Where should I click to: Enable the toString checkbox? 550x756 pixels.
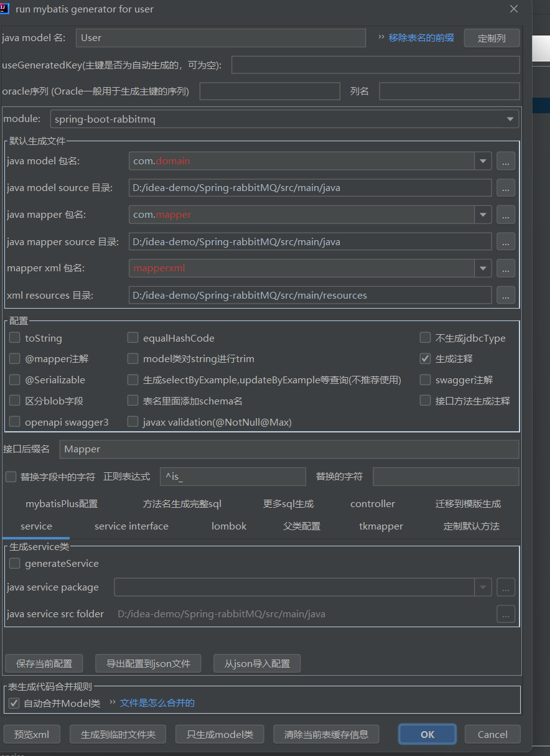(x=15, y=338)
